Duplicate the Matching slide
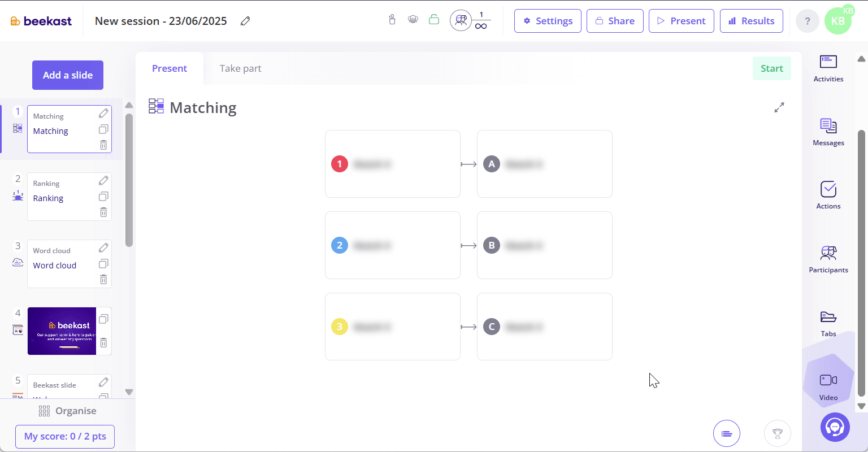This screenshot has height=452, width=868. 103,129
